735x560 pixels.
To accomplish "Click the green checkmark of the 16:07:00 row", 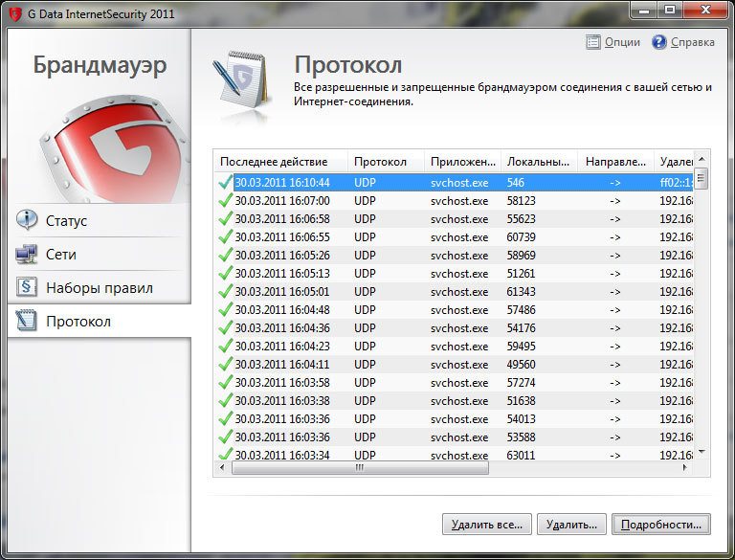I will point(226,200).
